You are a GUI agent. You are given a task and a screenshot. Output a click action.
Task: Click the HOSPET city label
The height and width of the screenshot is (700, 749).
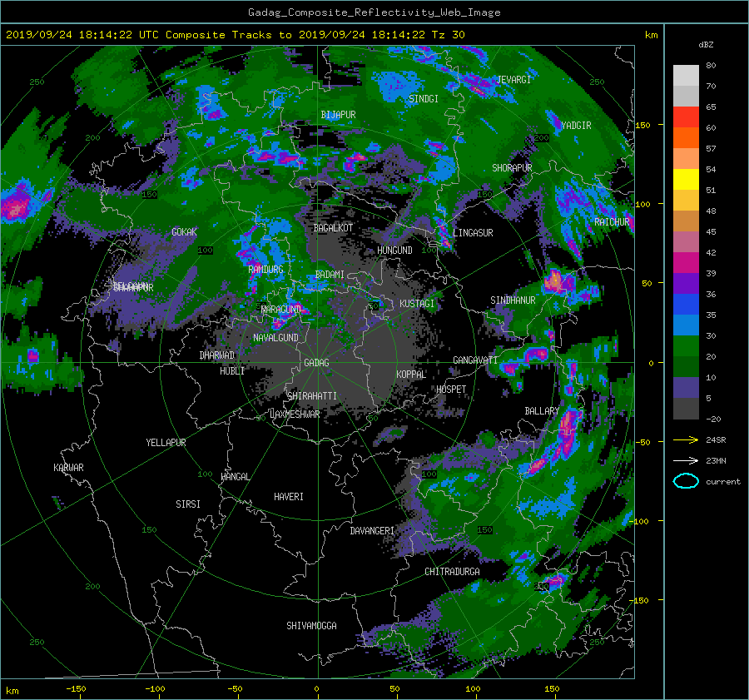point(451,390)
